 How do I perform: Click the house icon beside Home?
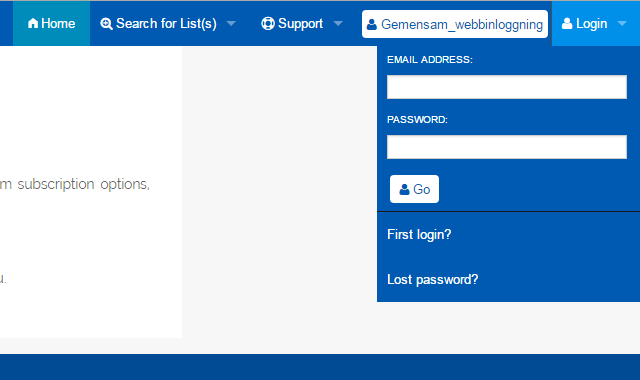33,24
